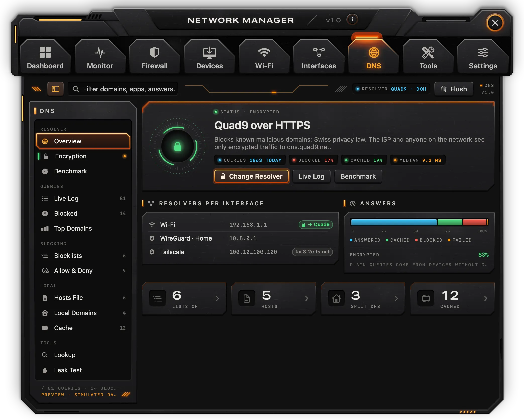Image resolution: width=524 pixels, height=420 pixels.
Task: Open Leak Test in the sidebar
Action: 83,370
